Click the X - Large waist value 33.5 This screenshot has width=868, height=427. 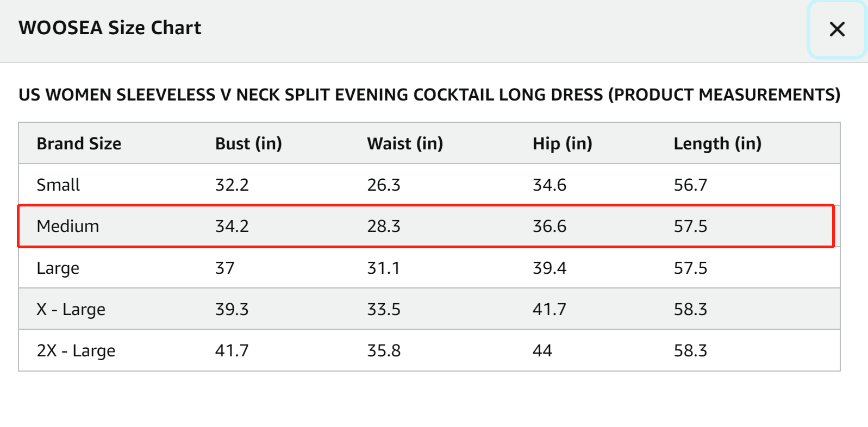point(384,309)
